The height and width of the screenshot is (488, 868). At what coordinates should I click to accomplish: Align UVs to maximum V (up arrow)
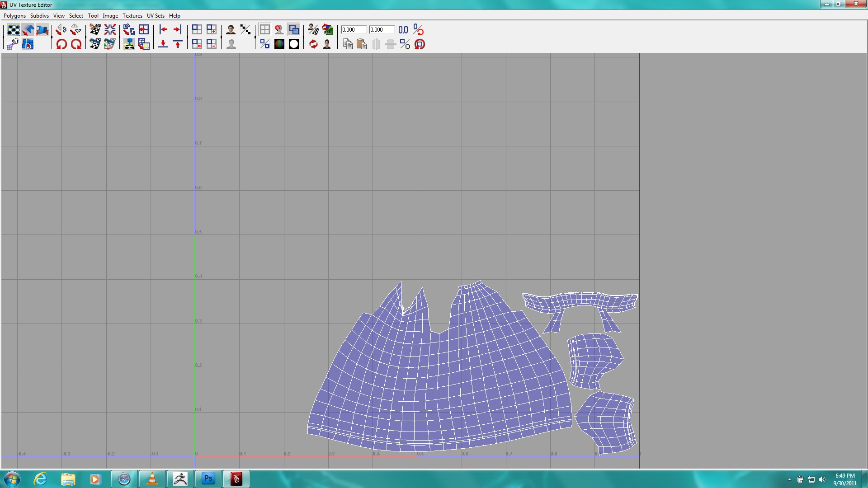tap(178, 44)
